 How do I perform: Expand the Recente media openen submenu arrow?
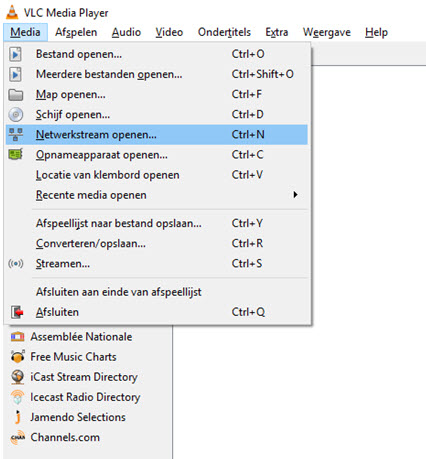(x=295, y=195)
